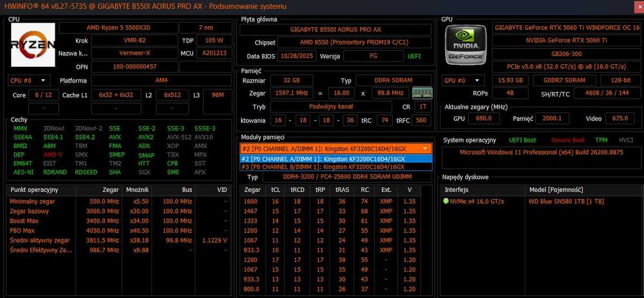Click the VID column header

click(x=212, y=190)
